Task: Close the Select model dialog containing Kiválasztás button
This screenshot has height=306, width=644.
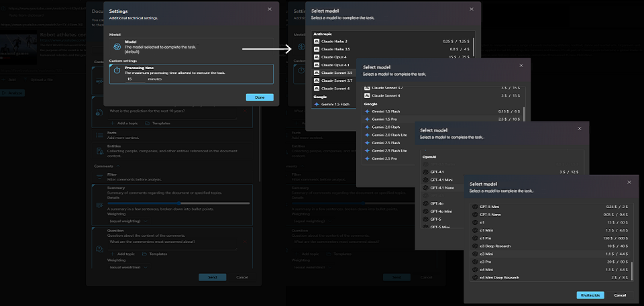Action: pyautogui.click(x=629, y=183)
